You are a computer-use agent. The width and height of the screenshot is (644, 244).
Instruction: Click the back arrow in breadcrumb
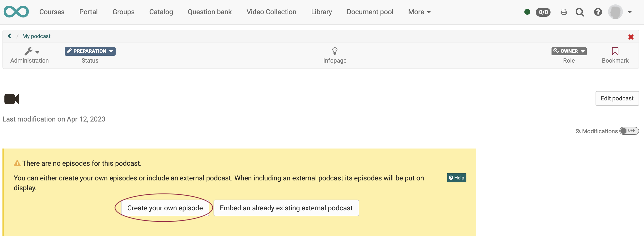(x=10, y=36)
